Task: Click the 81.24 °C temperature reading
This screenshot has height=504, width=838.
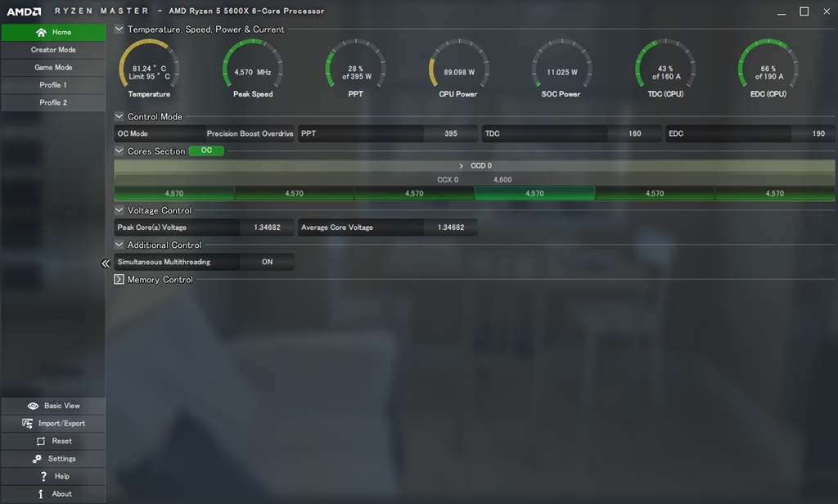Action: pos(149,69)
